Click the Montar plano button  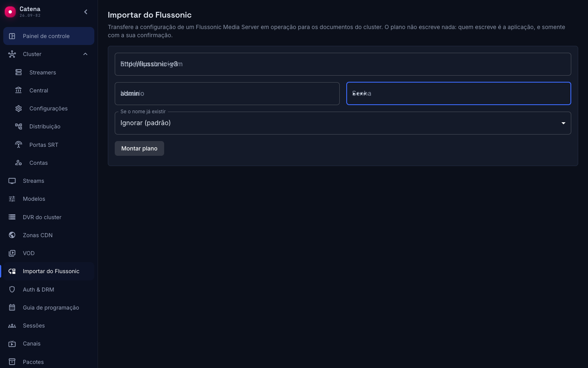(x=139, y=148)
